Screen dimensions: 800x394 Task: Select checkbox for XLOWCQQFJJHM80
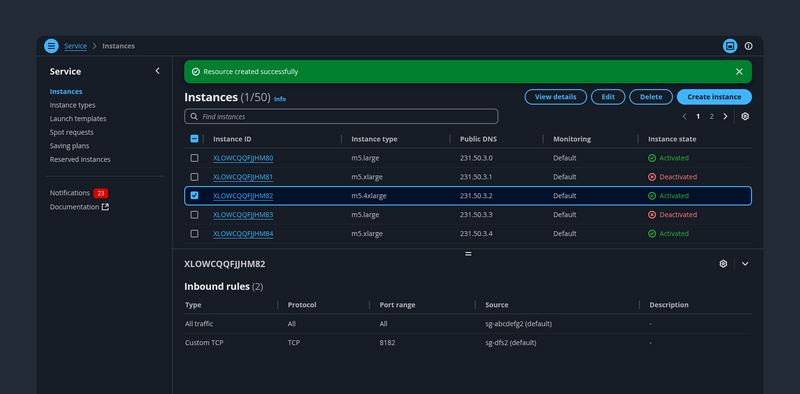click(194, 158)
